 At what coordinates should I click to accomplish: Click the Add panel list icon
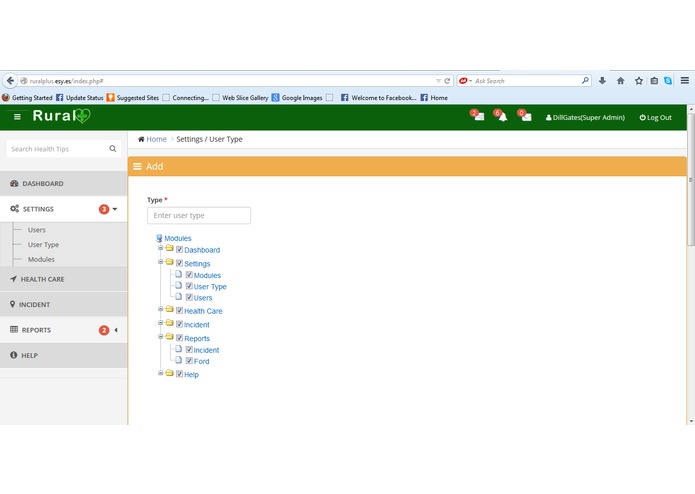pos(137,167)
